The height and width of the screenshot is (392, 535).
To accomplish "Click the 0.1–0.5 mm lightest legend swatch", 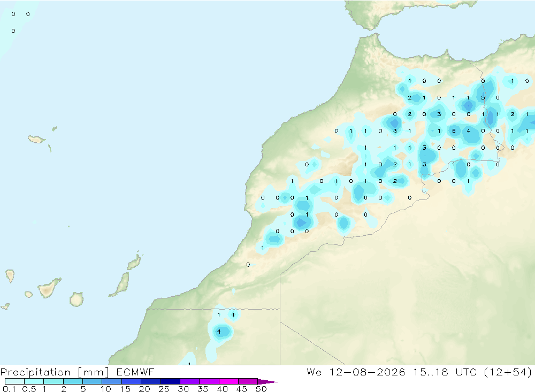I will 14,381.
